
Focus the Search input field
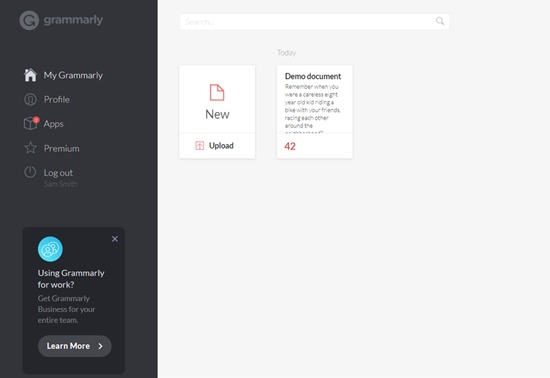(x=314, y=22)
